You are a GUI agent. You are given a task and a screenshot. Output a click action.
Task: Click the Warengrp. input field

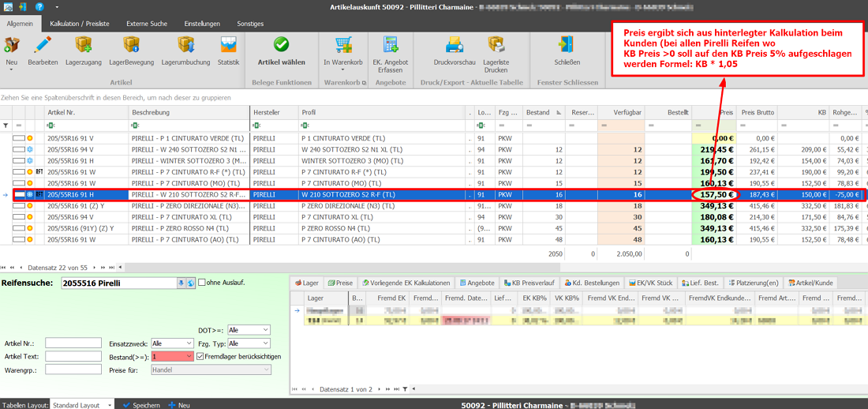pyautogui.click(x=73, y=370)
